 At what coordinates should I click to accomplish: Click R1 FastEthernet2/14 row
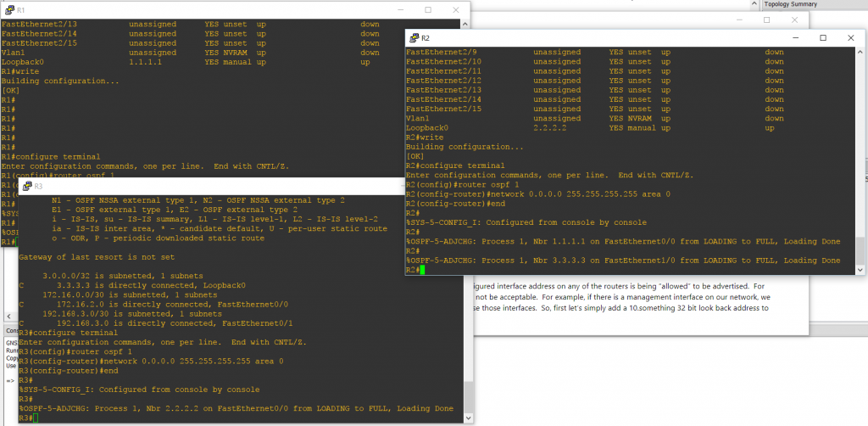click(191, 34)
